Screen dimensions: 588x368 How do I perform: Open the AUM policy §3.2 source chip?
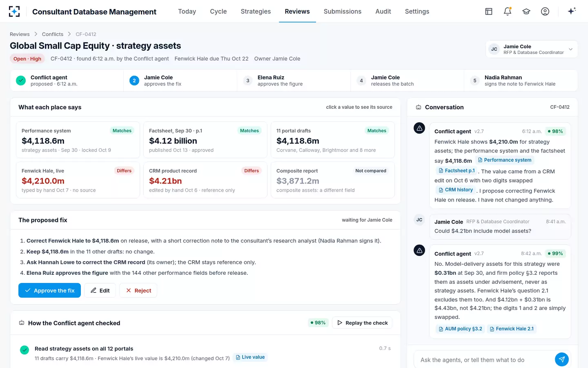(x=460, y=329)
